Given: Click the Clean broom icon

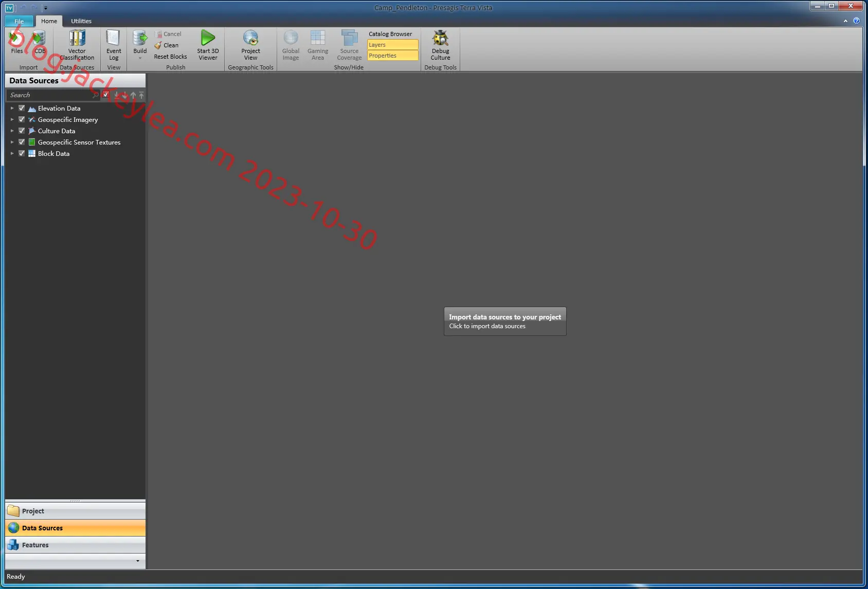Looking at the screenshot, I should pyautogui.click(x=158, y=45).
